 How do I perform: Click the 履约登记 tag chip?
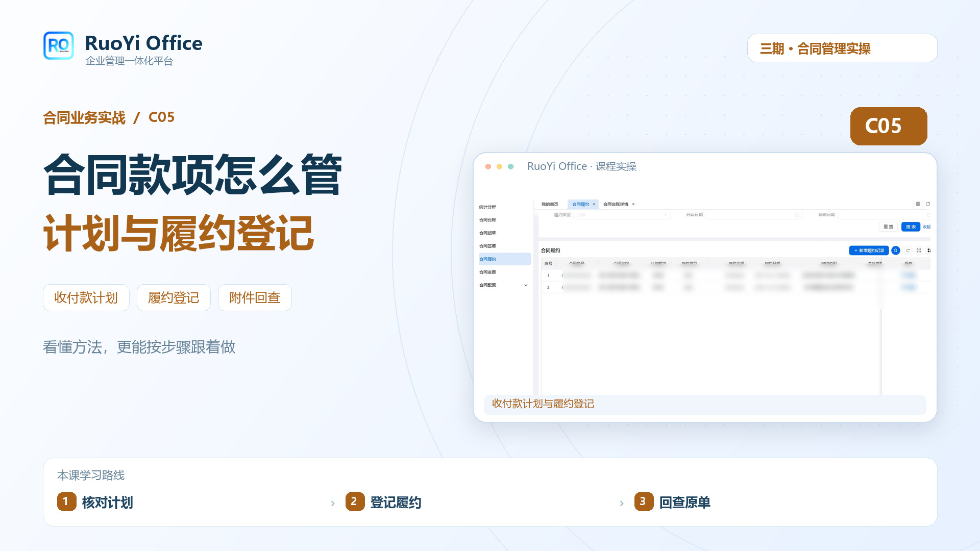pos(174,297)
